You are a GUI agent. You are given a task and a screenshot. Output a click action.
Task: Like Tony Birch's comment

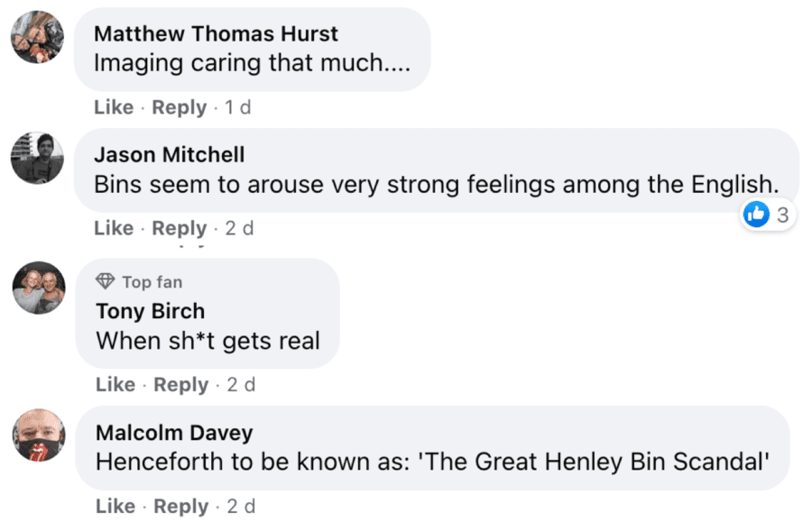115,385
